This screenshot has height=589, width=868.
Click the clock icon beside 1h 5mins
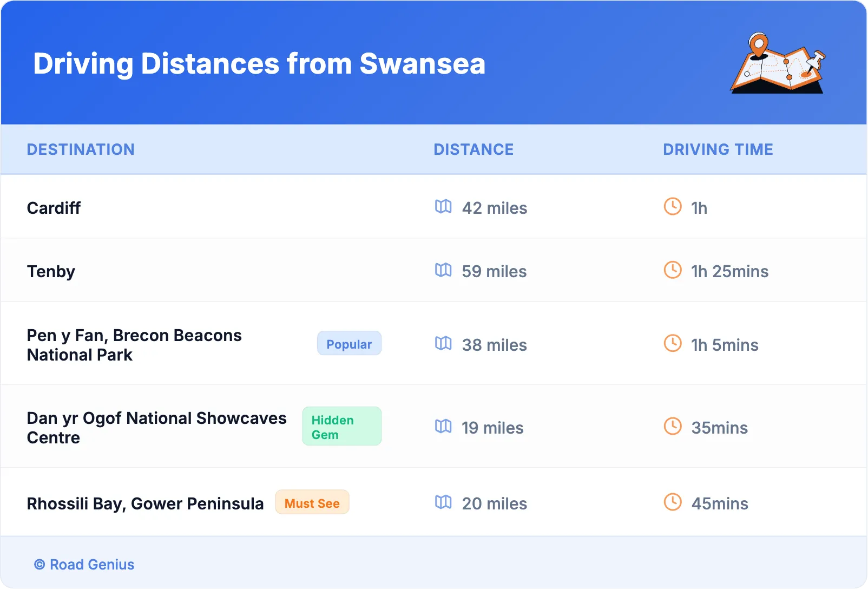(x=673, y=343)
